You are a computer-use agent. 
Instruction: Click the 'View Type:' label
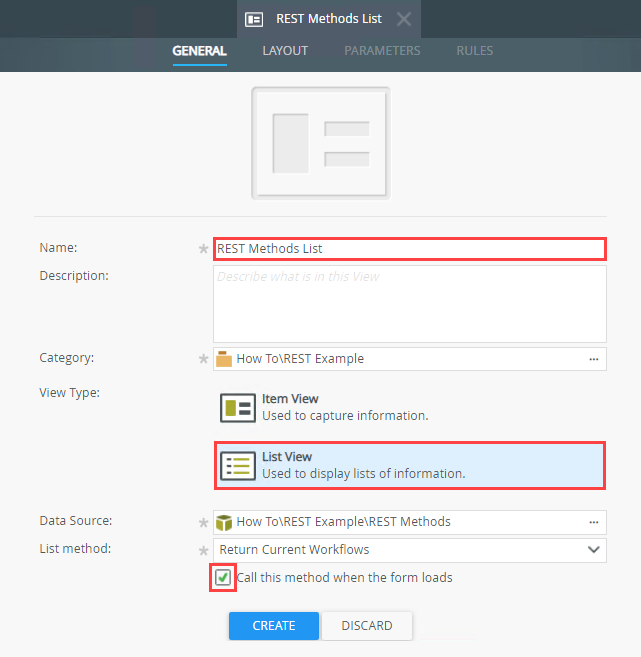[70, 393]
